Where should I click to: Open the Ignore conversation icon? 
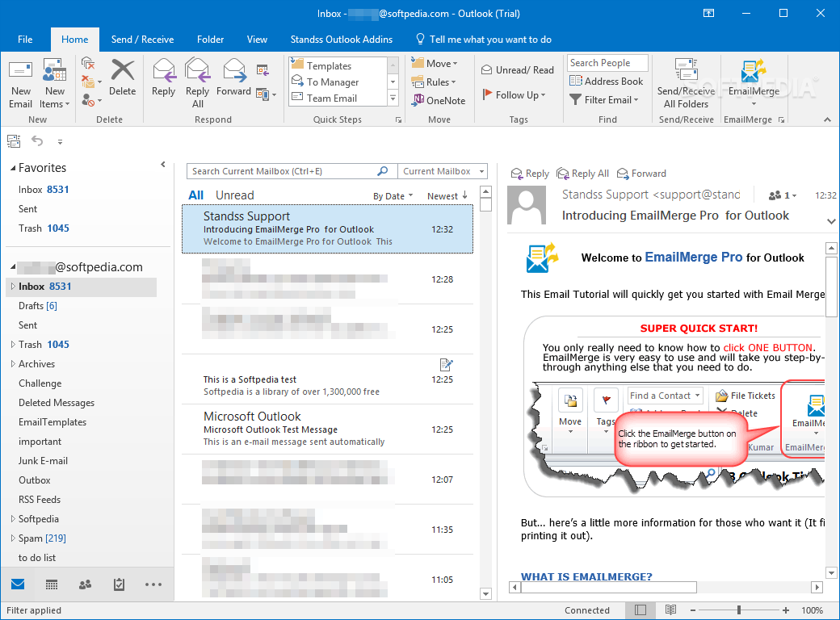point(88,65)
